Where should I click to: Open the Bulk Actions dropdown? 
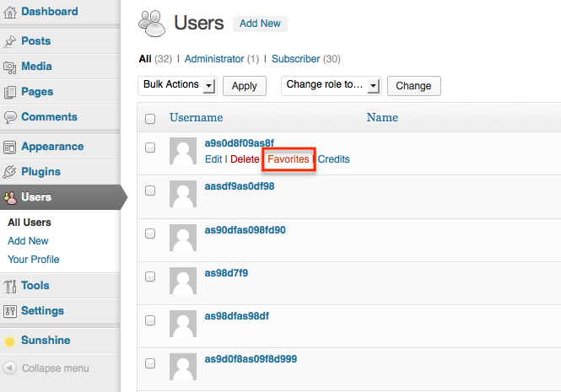click(x=177, y=86)
